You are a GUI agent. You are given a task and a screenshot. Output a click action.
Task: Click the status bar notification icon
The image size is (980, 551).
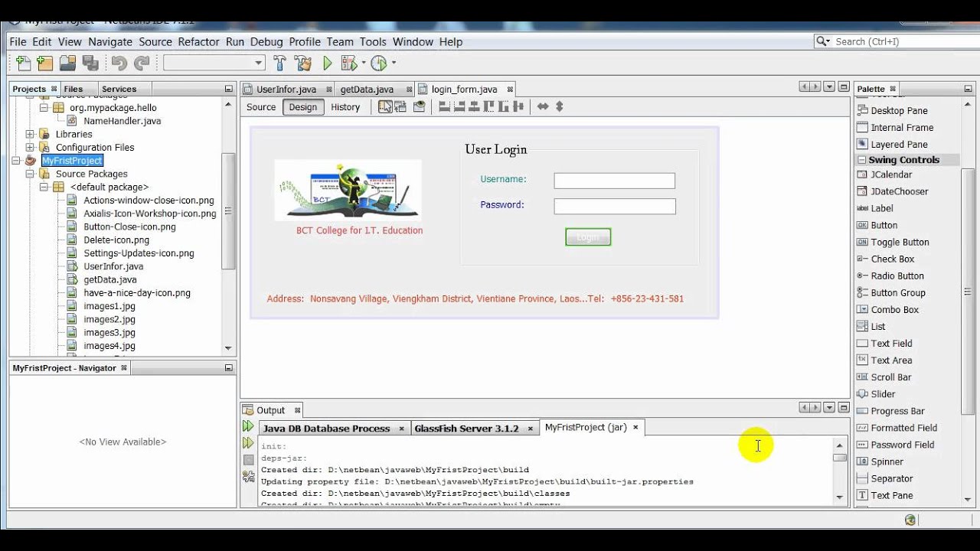[x=910, y=520]
